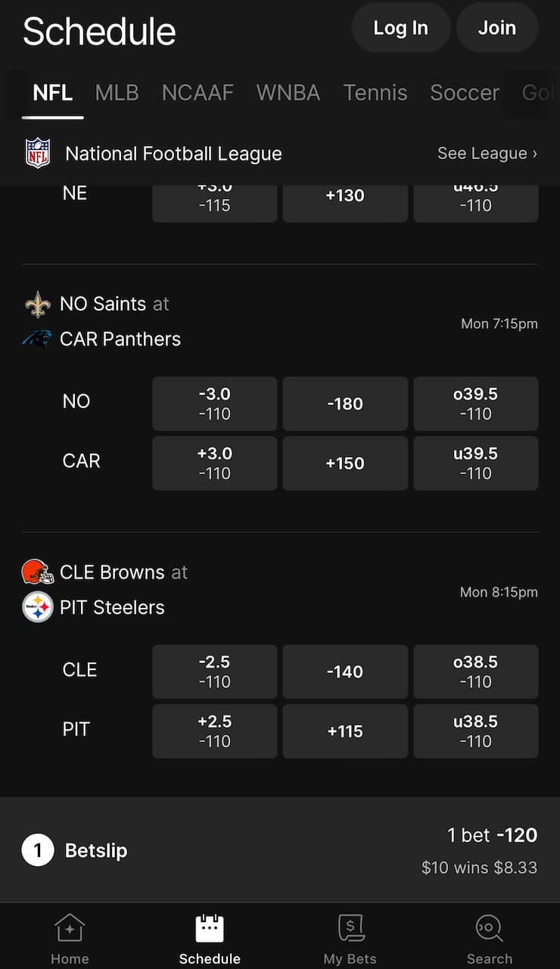The image size is (560, 969).
Task: Toggle PIT under u38.5 selection
Action: (476, 731)
